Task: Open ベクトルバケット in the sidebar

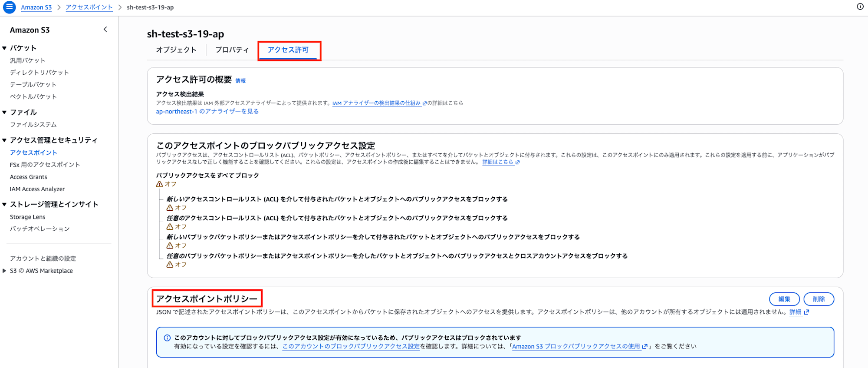Action: pyautogui.click(x=33, y=97)
